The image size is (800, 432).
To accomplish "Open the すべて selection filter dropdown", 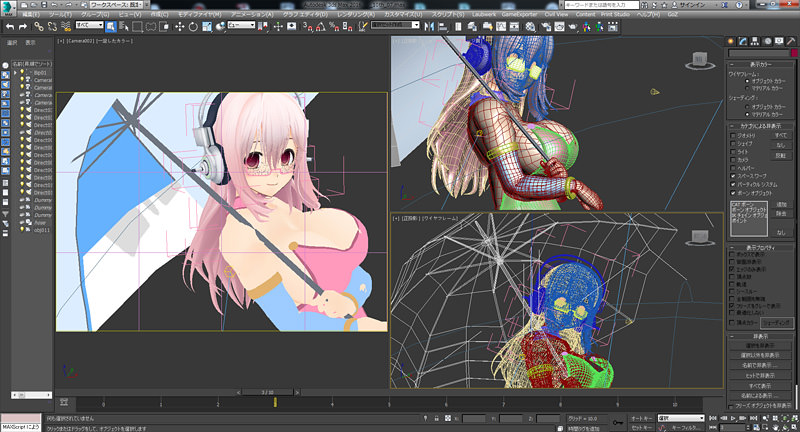I will click(x=89, y=25).
